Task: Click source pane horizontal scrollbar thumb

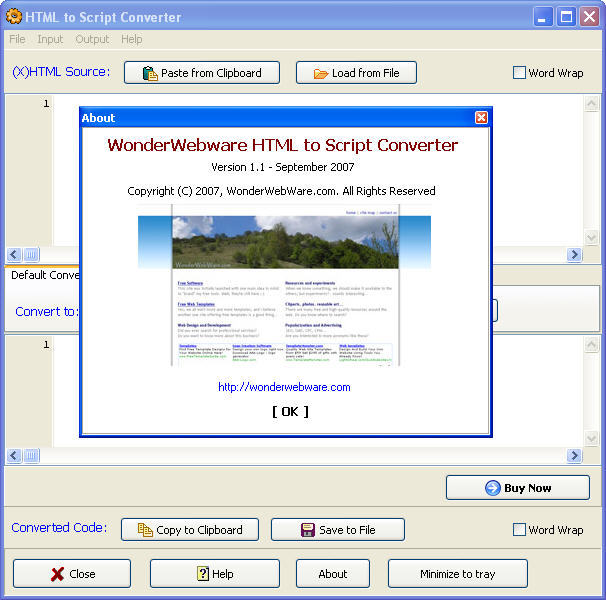Action: [31, 254]
